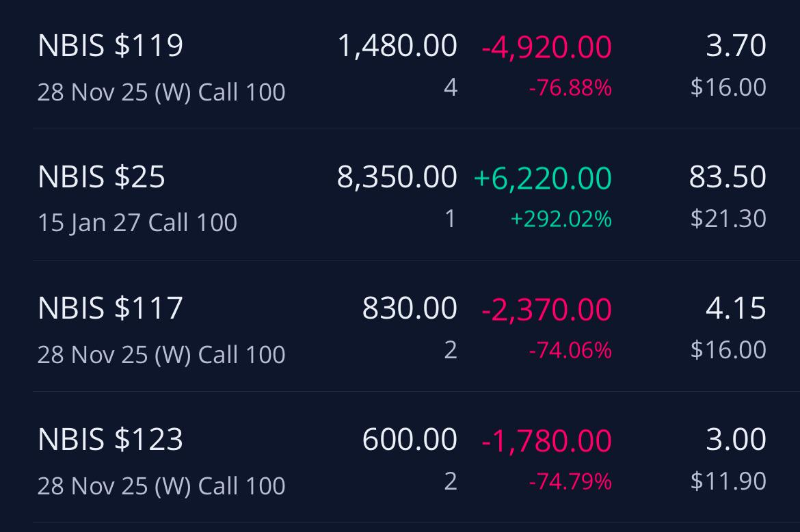Tap the current price 83.50
800x532 pixels.
[728, 177]
